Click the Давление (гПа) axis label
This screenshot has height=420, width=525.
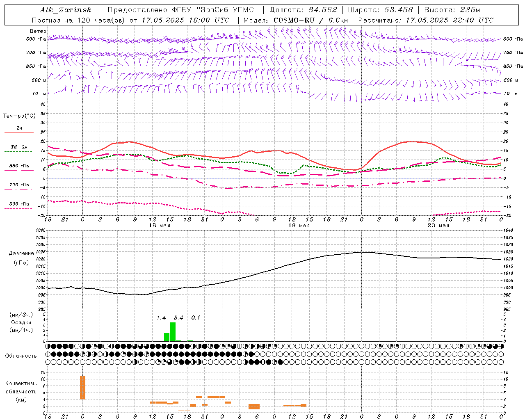(x=21, y=258)
